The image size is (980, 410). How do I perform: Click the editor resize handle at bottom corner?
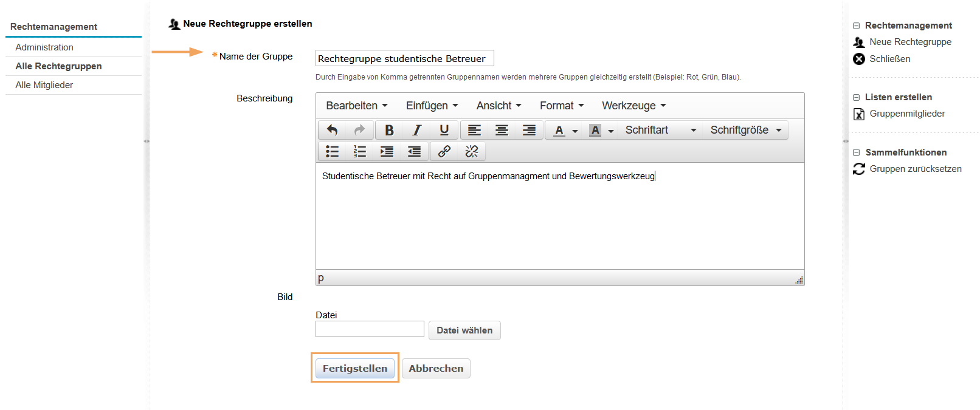(x=799, y=279)
